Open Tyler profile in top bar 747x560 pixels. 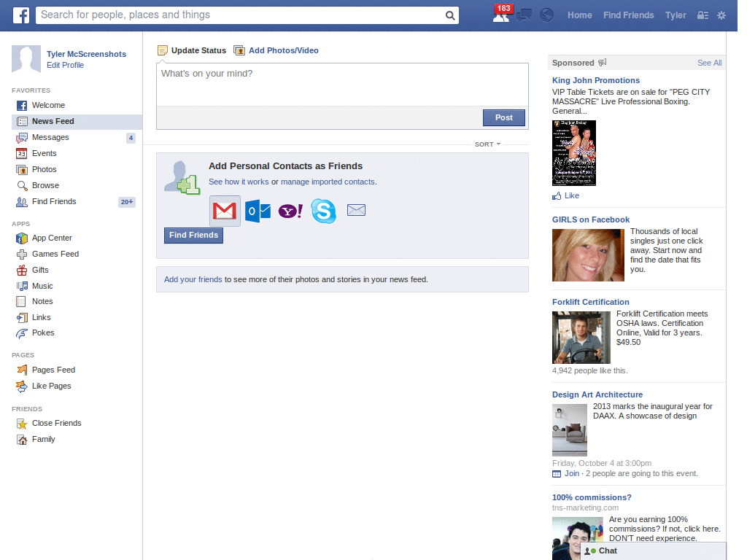676,15
